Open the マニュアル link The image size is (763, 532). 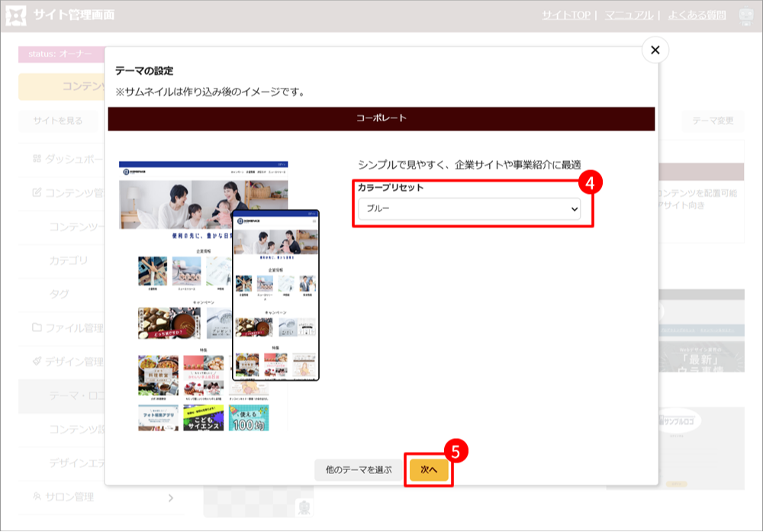tap(629, 15)
